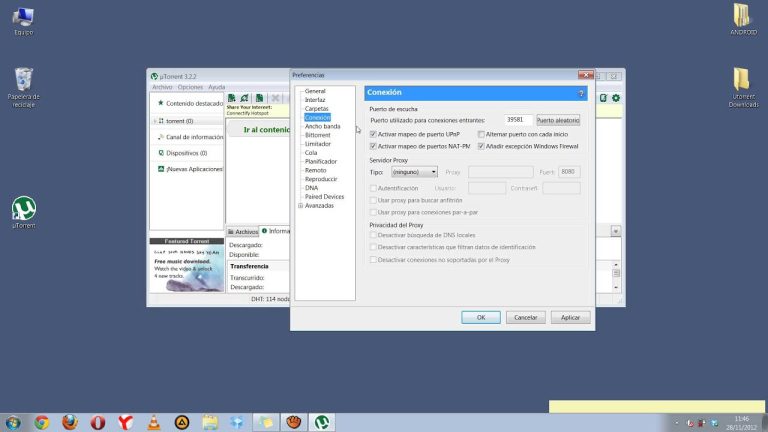
Task: Enable Alternar puerto con cada inicio
Action: [x=481, y=134]
